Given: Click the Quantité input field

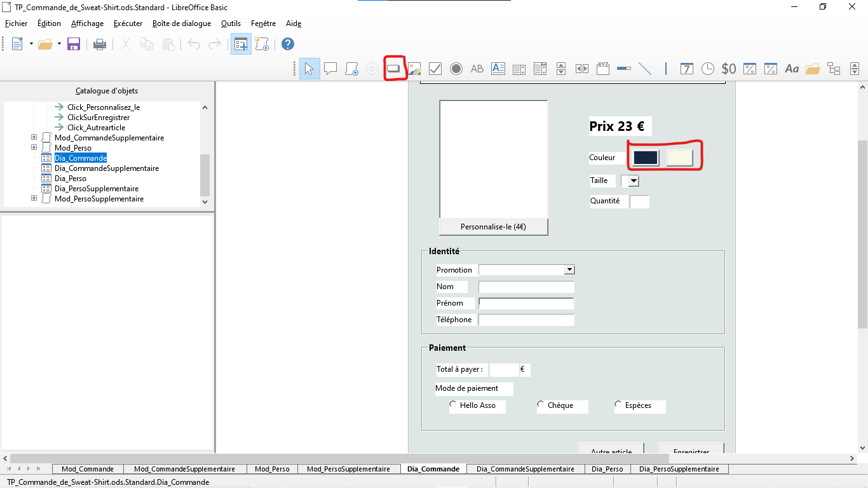Looking at the screenshot, I should pyautogui.click(x=639, y=201).
